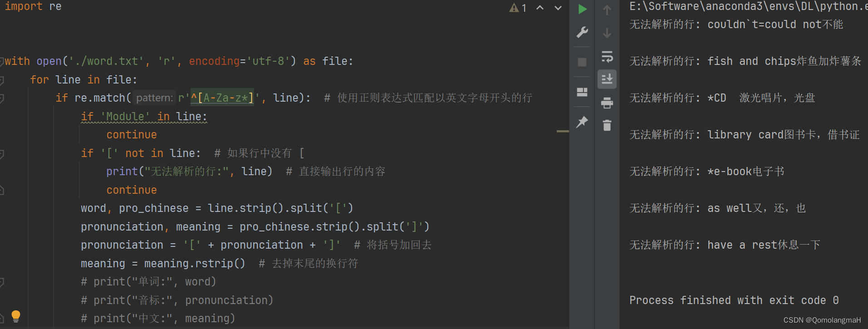Click commented '# print("音标:", pronunciation)' line
Image resolution: width=868 pixels, height=329 pixels.
(177, 300)
